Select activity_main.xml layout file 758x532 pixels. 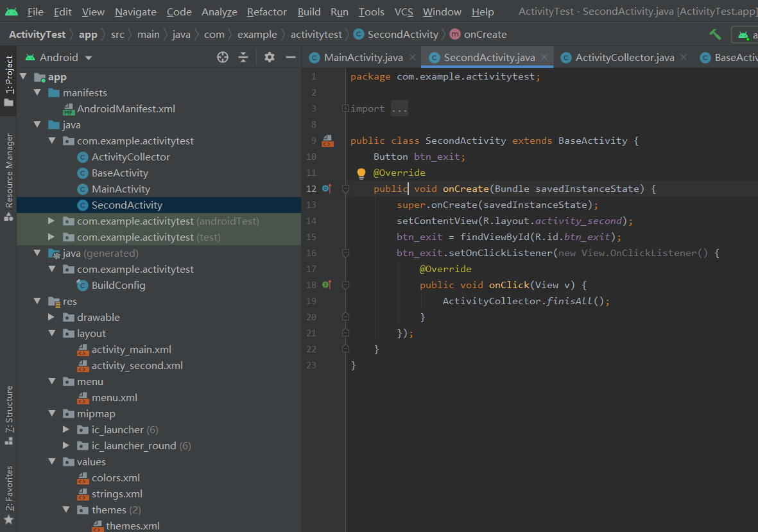131,349
